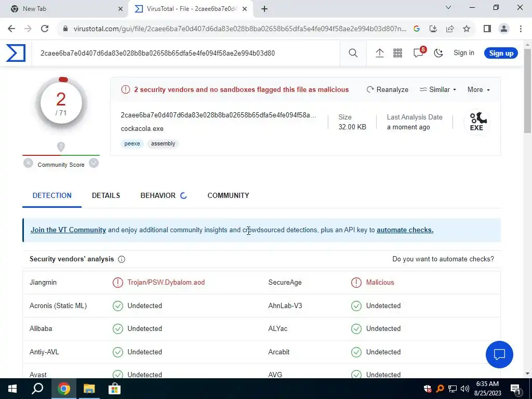The image size is (532, 399).
Task: Click the Antiy-AVL vendor name
Action: [44, 352]
